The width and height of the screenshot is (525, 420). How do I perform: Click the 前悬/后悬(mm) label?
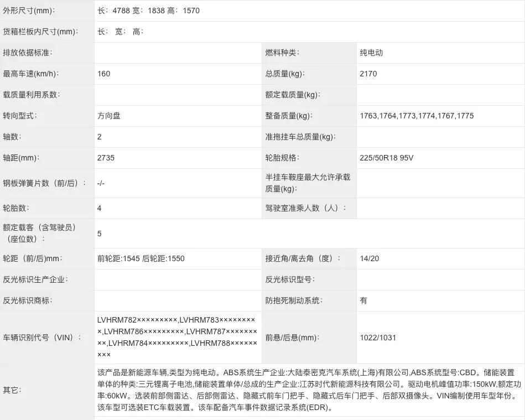(x=292, y=338)
